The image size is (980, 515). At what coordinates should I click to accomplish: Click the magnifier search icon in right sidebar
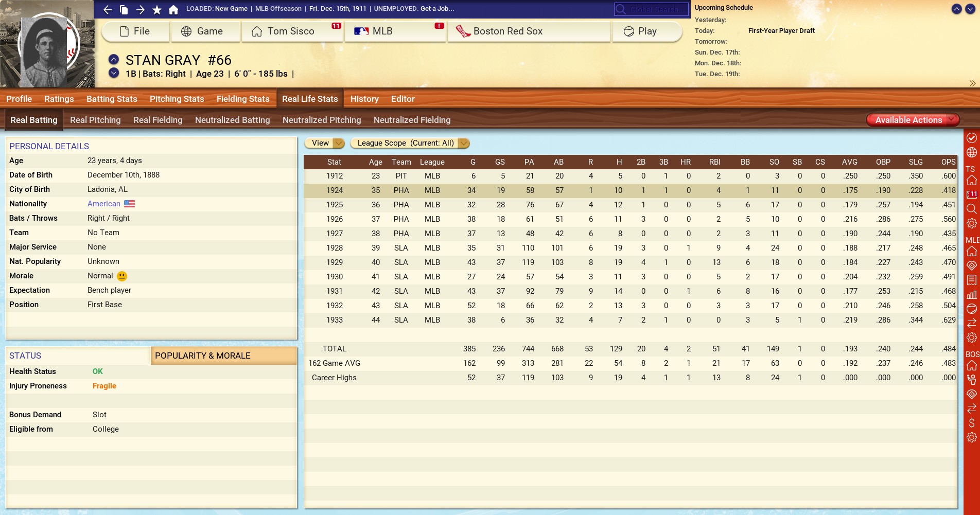(971, 209)
